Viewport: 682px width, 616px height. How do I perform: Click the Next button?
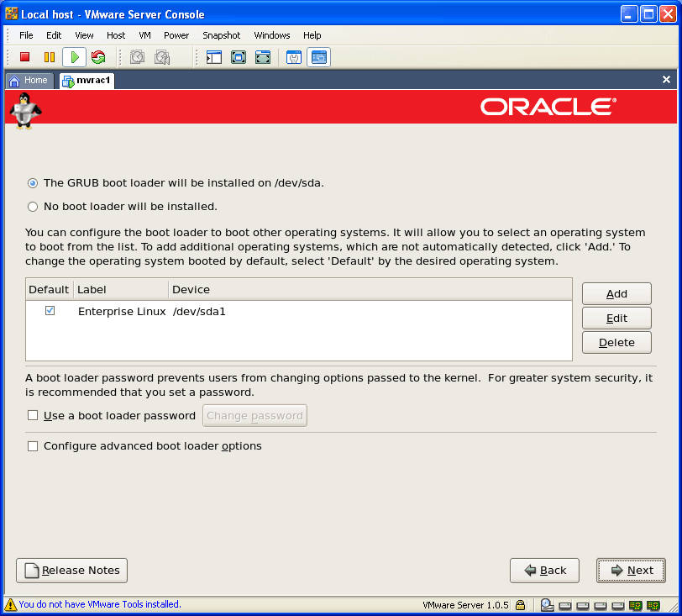tap(631, 571)
